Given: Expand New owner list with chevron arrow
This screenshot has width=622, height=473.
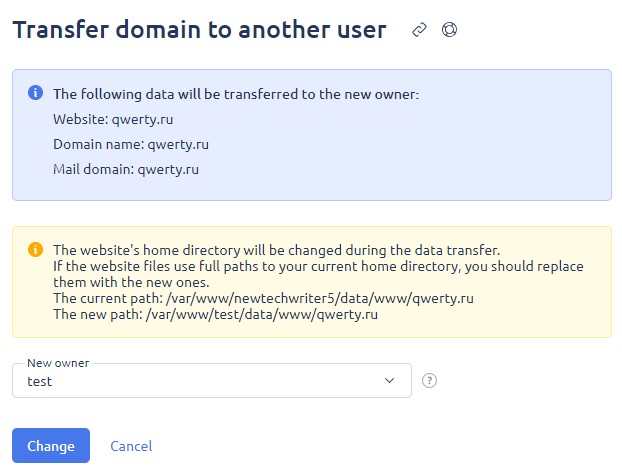Looking at the screenshot, I should (x=389, y=381).
